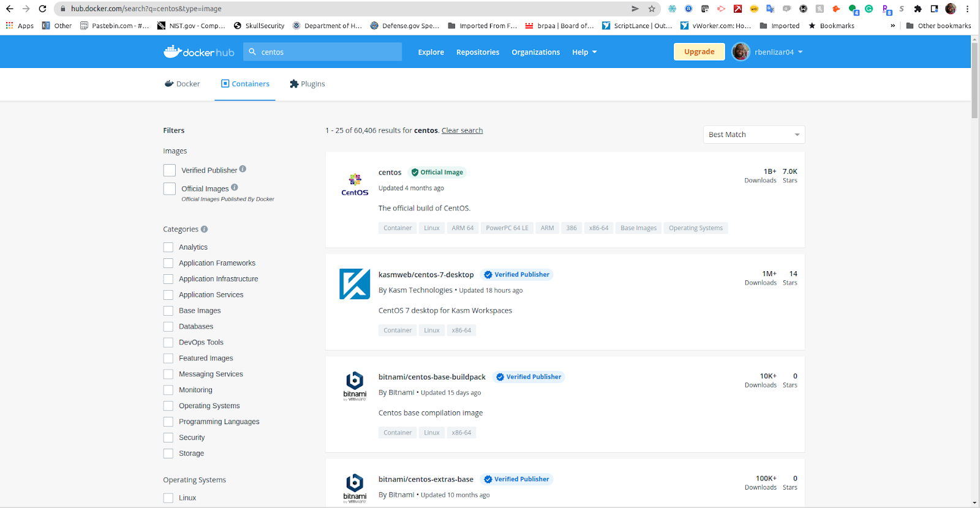The width and height of the screenshot is (980, 508).
Task: Tick the Base Images category checkbox
Action: pos(168,311)
